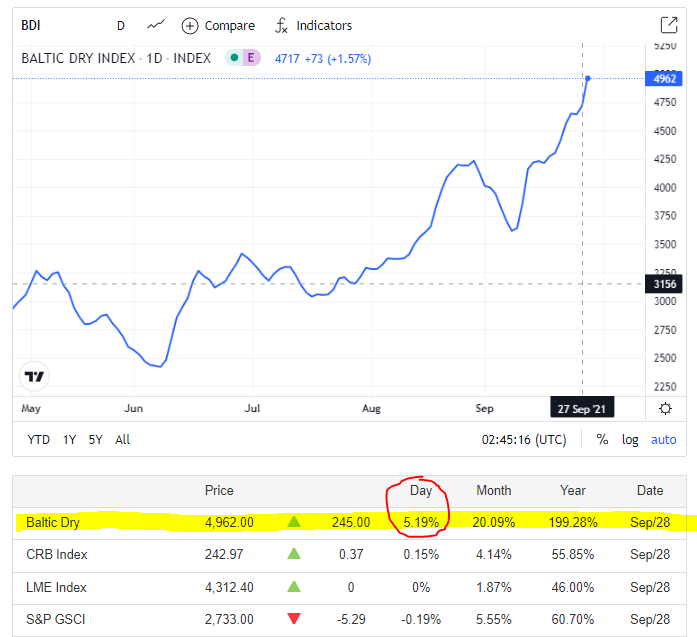Click the 2500 price axis label
The image size is (697, 637).
665,358
